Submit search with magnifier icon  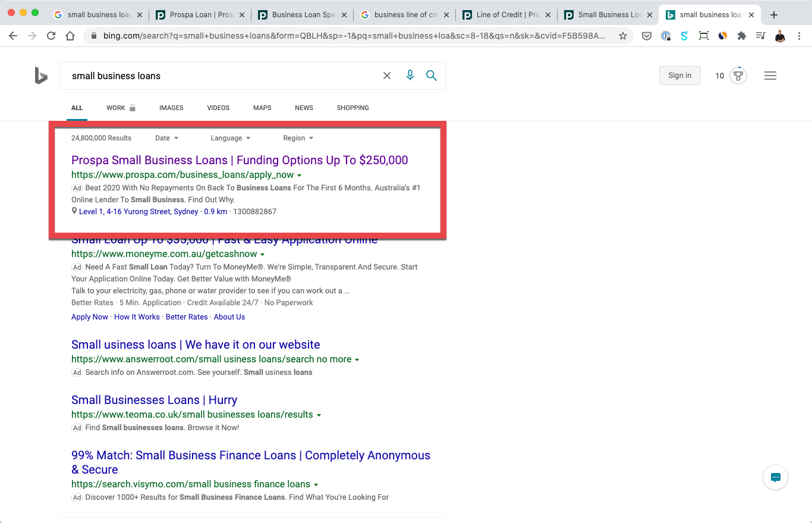(432, 76)
